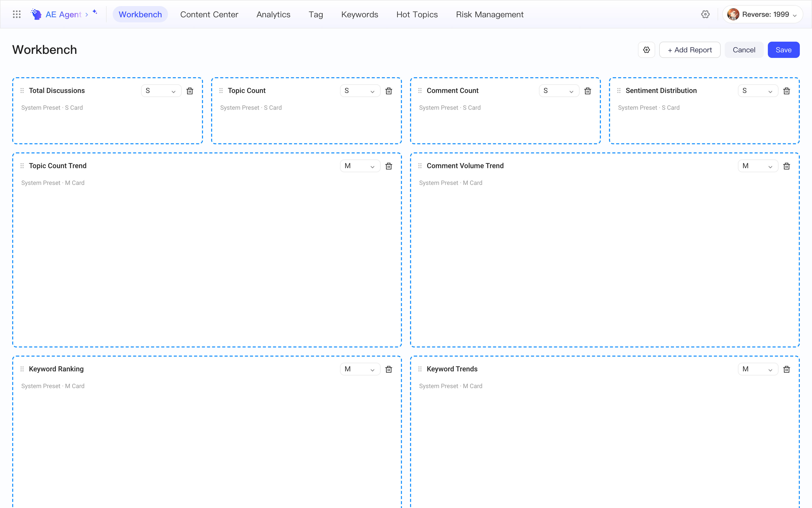
Task: Open size dropdown for Sentiment Distribution
Action: click(x=758, y=91)
